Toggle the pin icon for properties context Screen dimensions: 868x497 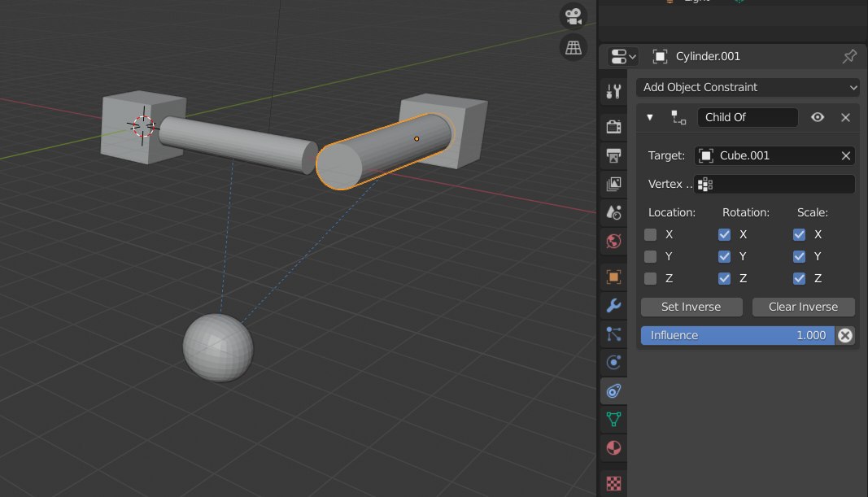click(849, 56)
